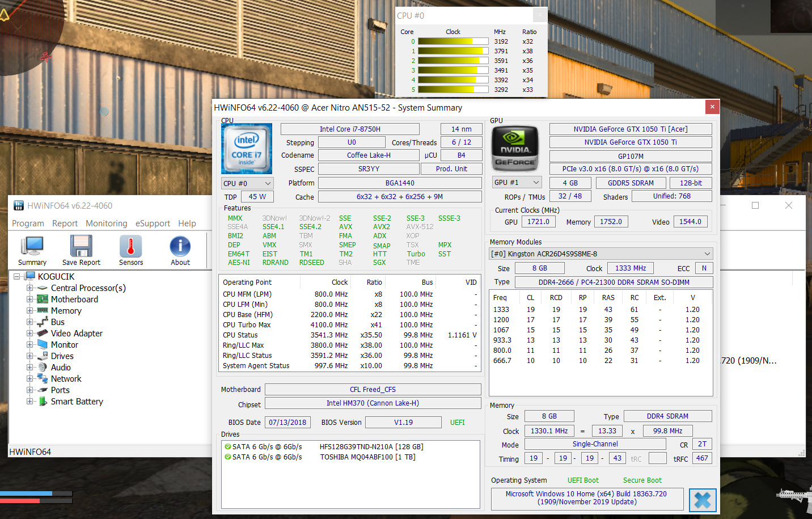This screenshot has height=519, width=812.
Task: Expand the Video Adapter tree node
Action: 29,333
